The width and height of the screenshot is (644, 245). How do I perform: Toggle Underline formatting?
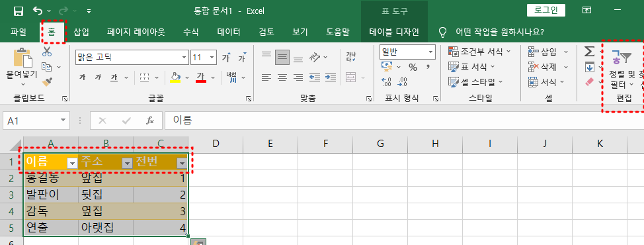pos(114,77)
